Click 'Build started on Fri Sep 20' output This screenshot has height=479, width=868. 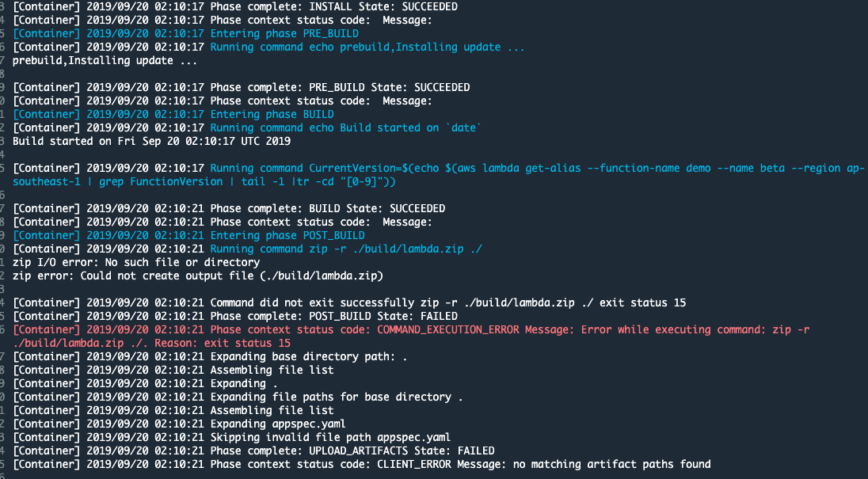coord(152,141)
